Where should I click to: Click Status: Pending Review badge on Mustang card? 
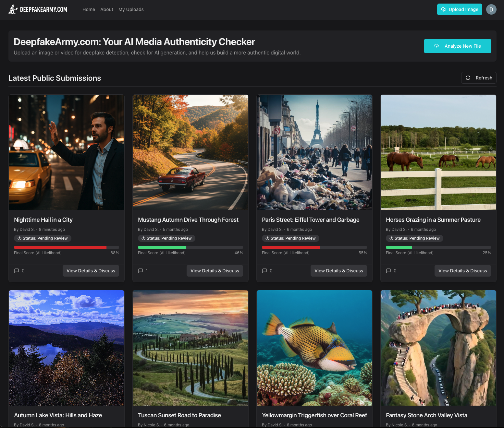[x=166, y=238]
